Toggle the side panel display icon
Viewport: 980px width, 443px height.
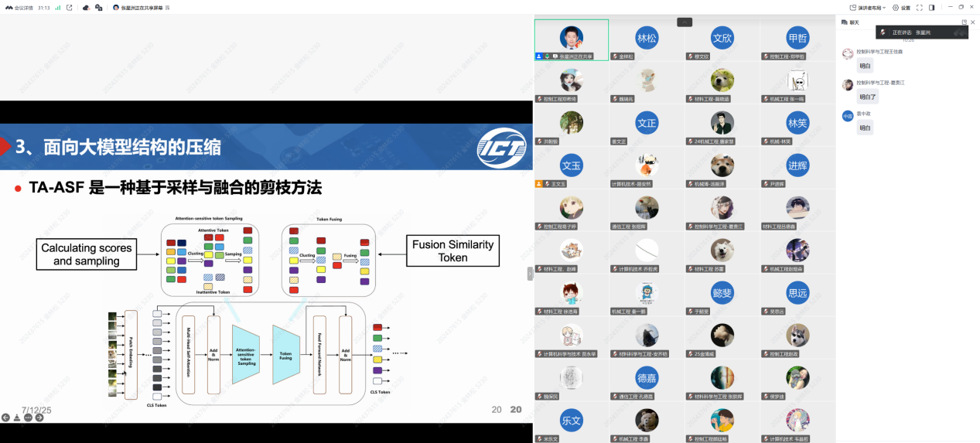click(x=932, y=7)
